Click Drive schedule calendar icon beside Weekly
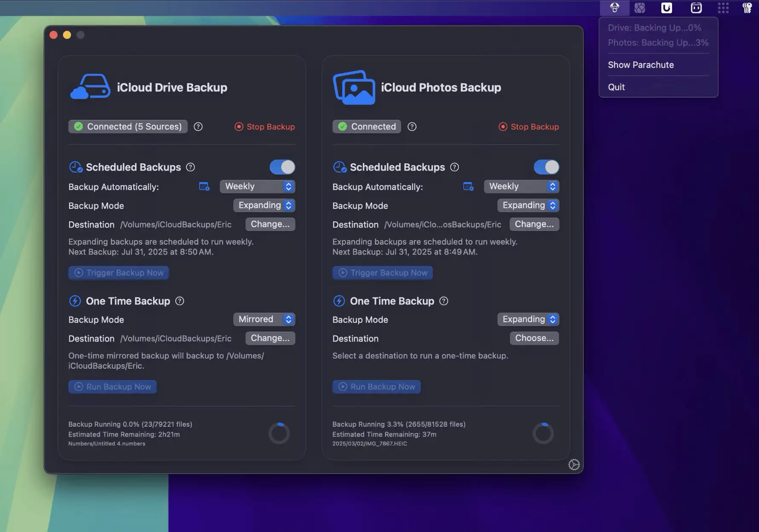 [204, 186]
